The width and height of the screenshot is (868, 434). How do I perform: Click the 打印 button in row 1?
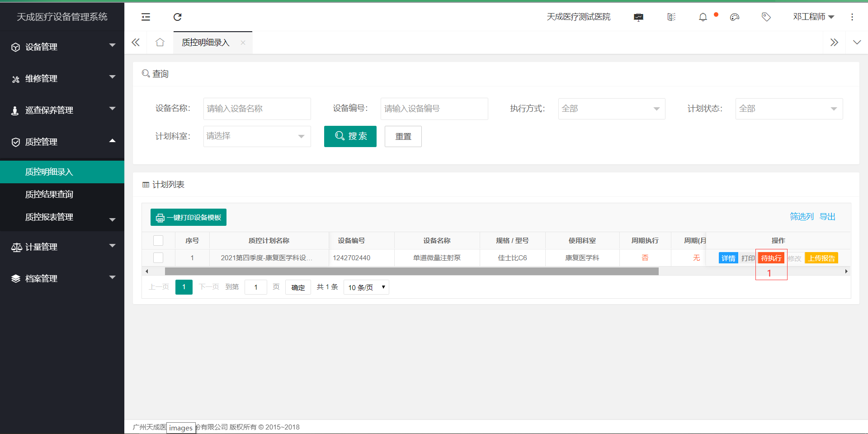748,258
